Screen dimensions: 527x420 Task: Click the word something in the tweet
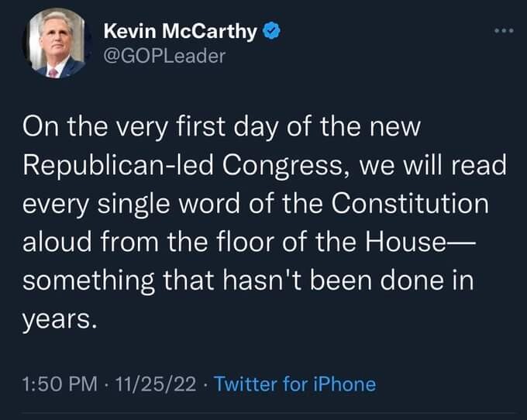pyautogui.click(x=88, y=281)
